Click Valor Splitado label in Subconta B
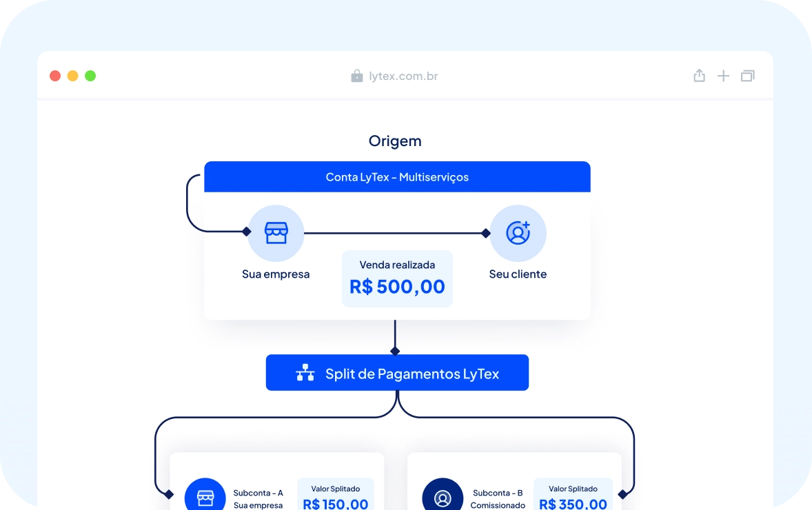Viewport: 812px width, 510px height. tap(573, 489)
